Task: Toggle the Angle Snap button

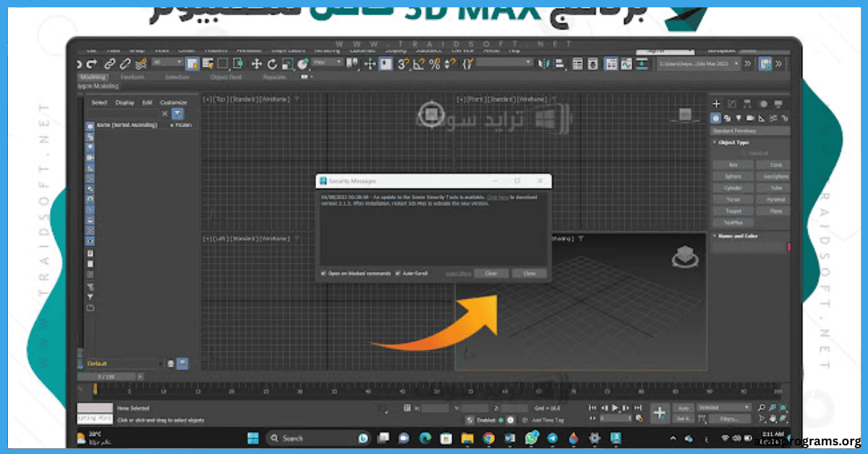Action: [420, 64]
